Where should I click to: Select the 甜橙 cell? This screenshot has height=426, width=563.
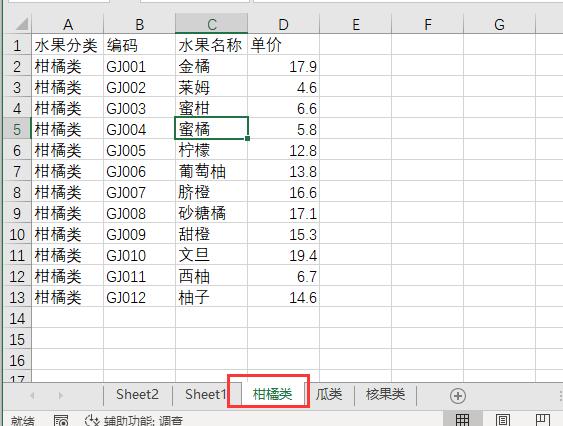coord(211,234)
